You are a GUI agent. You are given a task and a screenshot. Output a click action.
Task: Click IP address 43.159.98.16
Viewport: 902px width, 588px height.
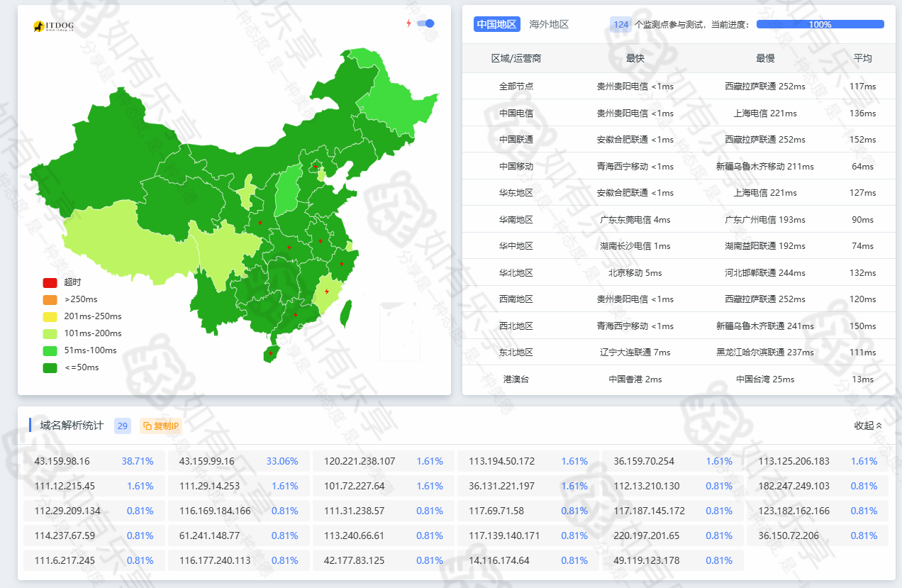(62, 461)
